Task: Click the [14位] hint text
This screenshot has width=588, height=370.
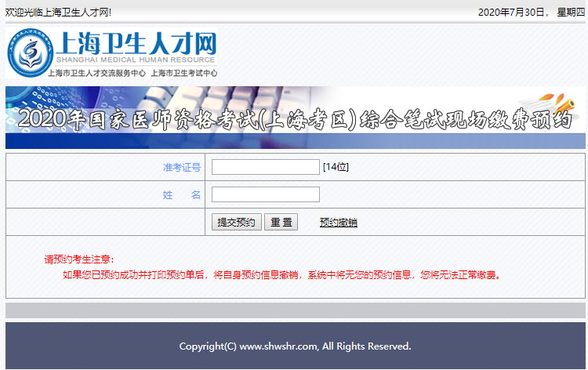Action: click(x=336, y=167)
